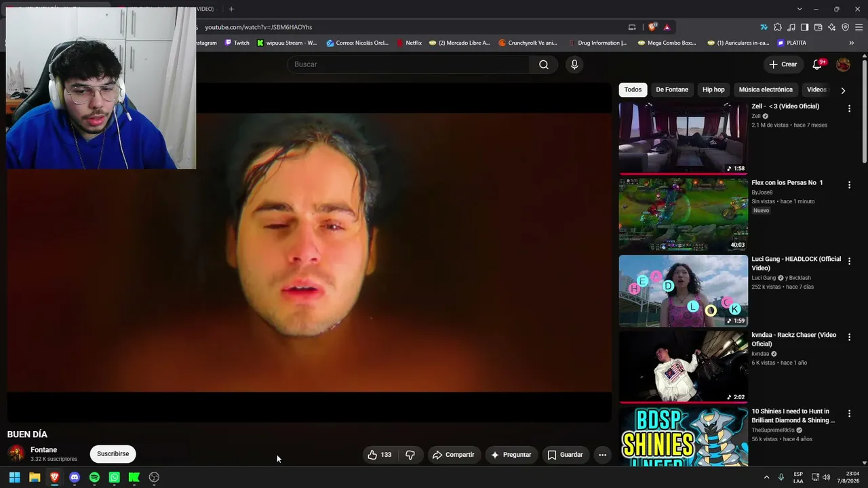Select the Música electrónica filter chip
The width and height of the screenshot is (868, 488).
click(766, 89)
